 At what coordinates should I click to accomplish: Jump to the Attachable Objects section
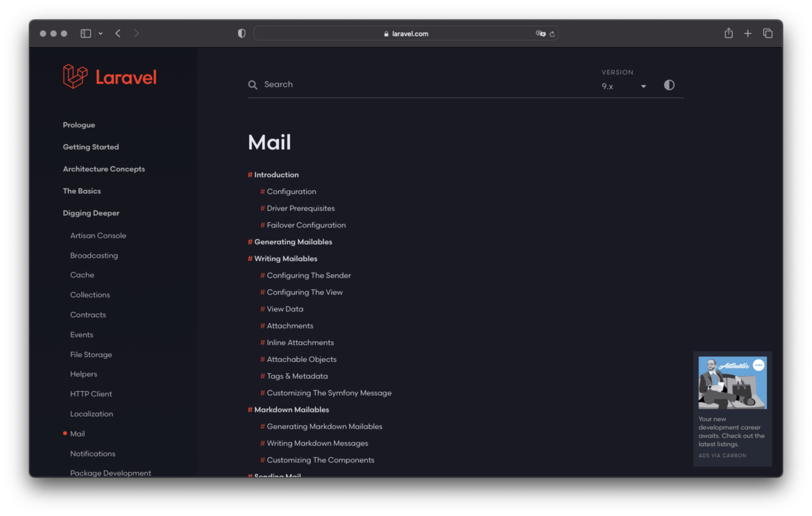click(301, 359)
